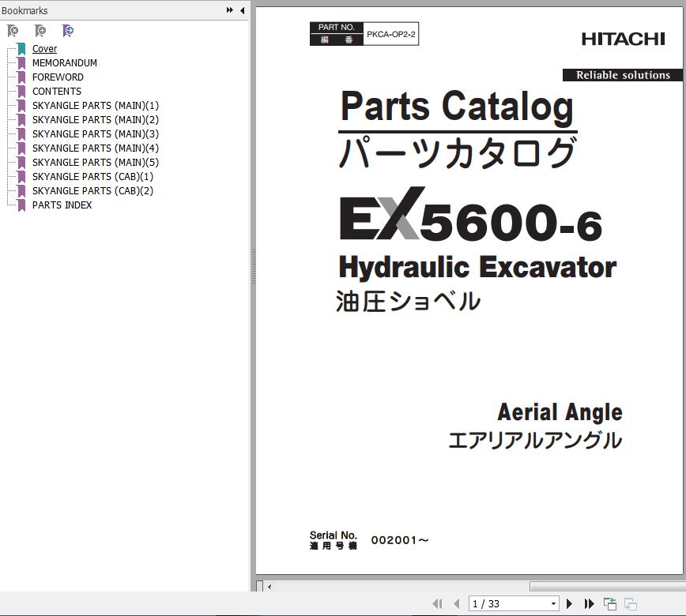Image resolution: width=686 pixels, height=616 pixels.
Task: Click the part number PKCA-OP2-2
Action: click(390, 34)
